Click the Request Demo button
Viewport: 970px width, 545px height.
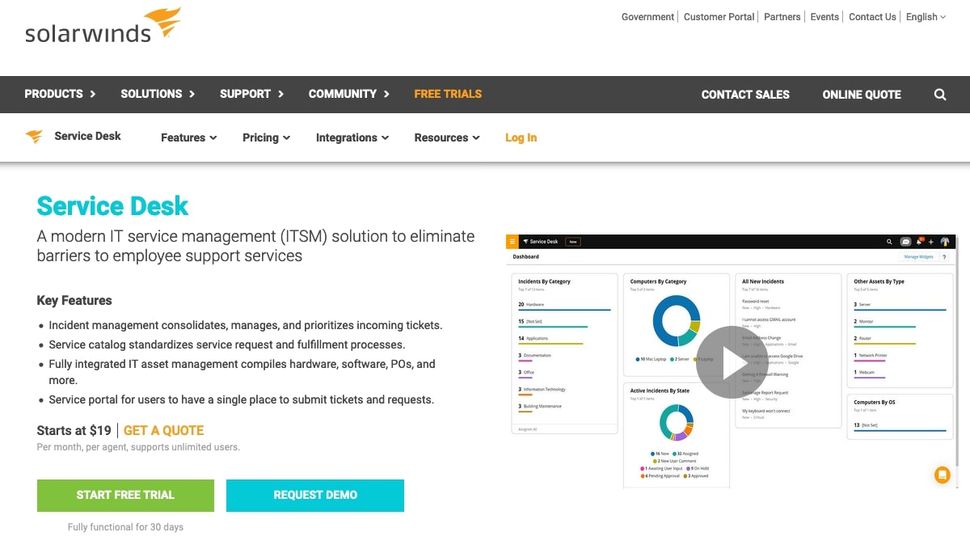click(x=315, y=496)
